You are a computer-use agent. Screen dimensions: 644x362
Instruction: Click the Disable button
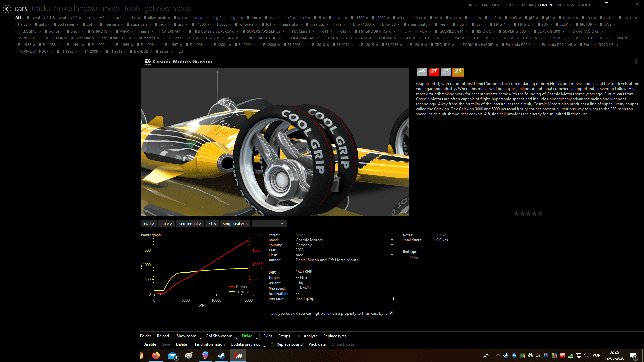pos(150,344)
